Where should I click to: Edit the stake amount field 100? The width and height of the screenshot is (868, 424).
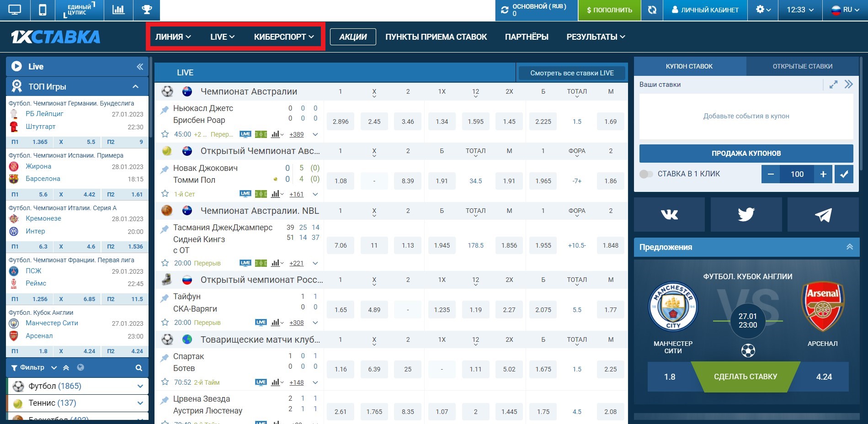coord(797,174)
